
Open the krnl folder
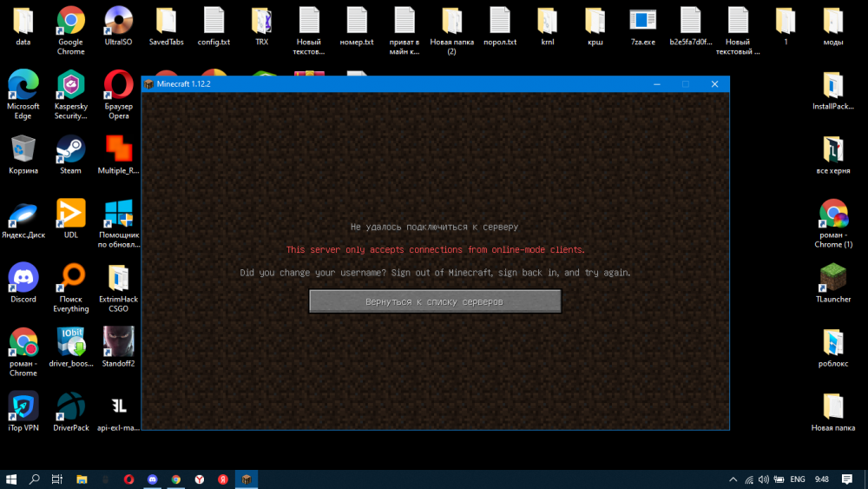tap(548, 26)
